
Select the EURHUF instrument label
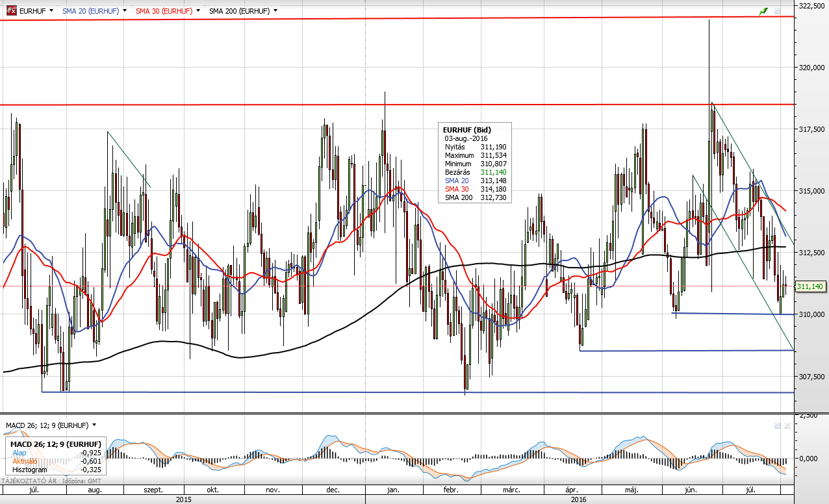[32, 11]
